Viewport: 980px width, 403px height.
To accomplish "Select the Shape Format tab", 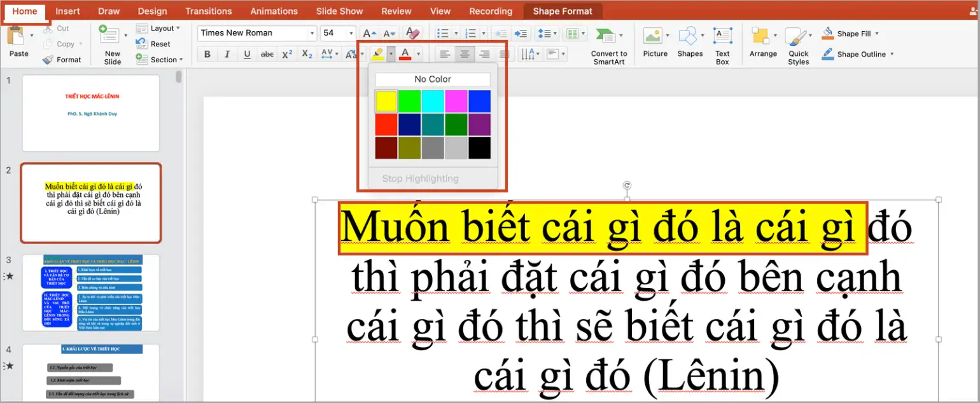I will (x=563, y=11).
